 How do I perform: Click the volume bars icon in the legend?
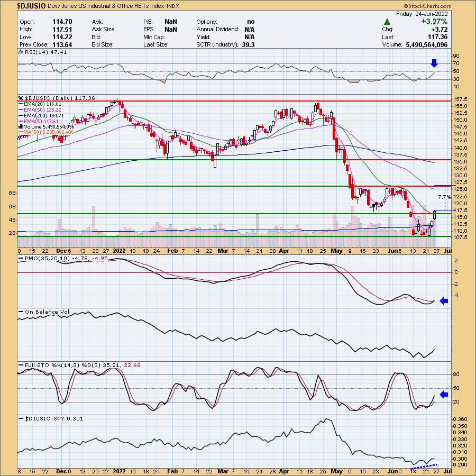click(21, 126)
